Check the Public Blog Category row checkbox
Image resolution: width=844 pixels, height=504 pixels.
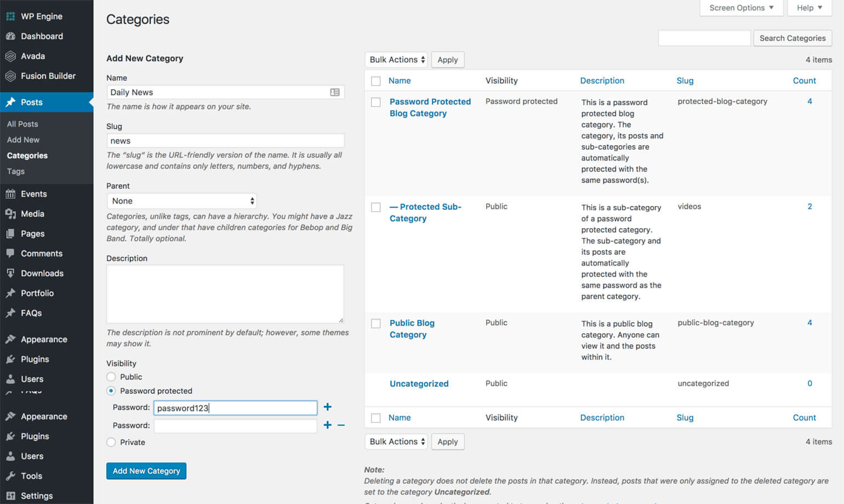pos(376,323)
